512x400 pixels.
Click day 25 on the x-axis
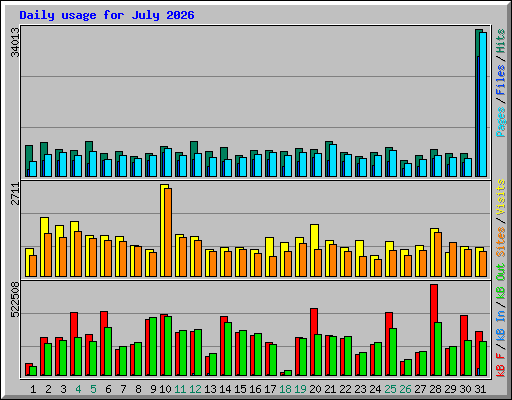pyautogui.click(x=390, y=389)
